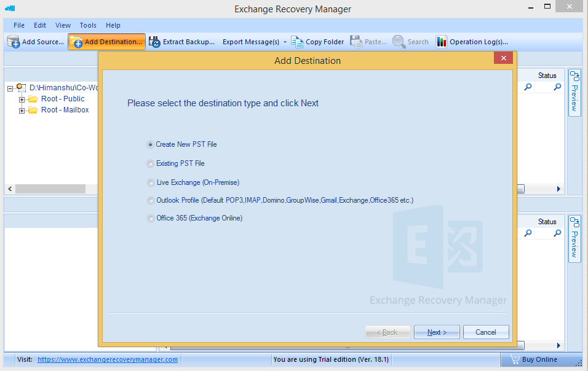This screenshot has height=371, width=588.
Task: Click the upper list scrollbar right arrow
Action: pyautogui.click(x=558, y=189)
